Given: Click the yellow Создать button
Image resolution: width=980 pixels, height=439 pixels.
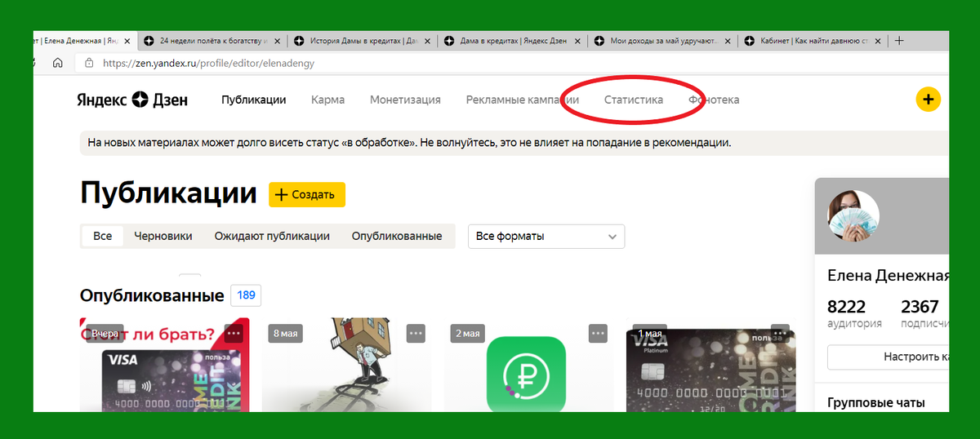Looking at the screenshot, I should pos(307,194).
